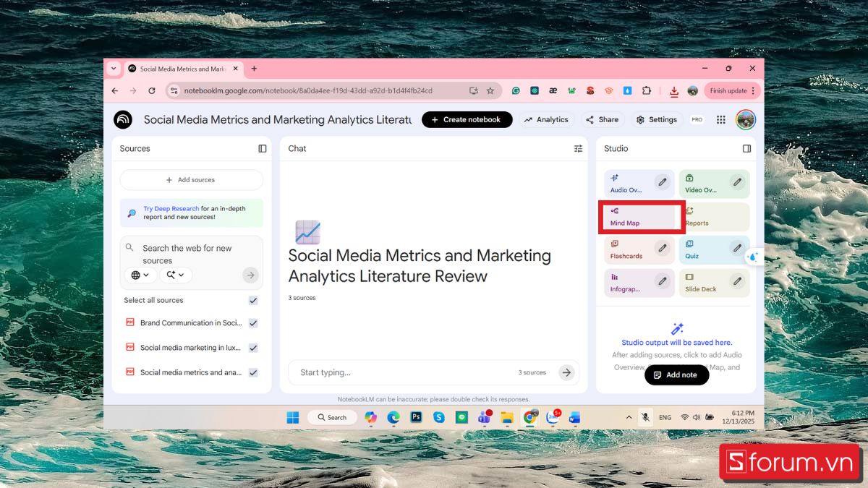
Task: Reload the browser page
Action: click(x=151, y=90)
